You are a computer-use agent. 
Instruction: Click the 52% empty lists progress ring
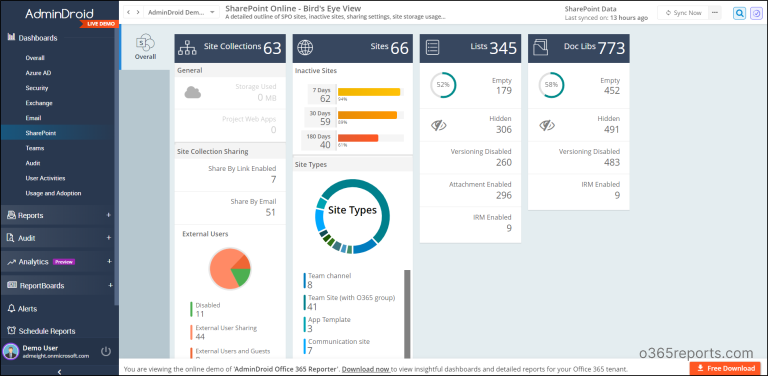(443, 85)
